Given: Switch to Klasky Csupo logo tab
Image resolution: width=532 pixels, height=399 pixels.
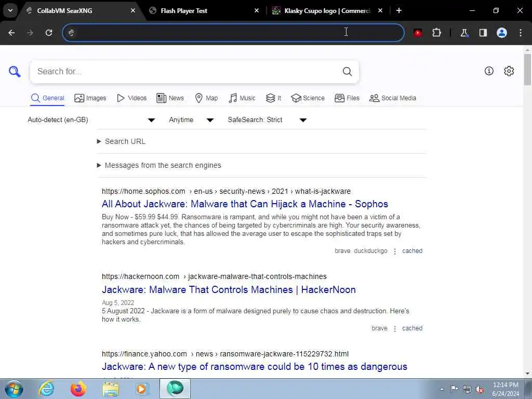Looking at the screenshot, I should 327,11.
